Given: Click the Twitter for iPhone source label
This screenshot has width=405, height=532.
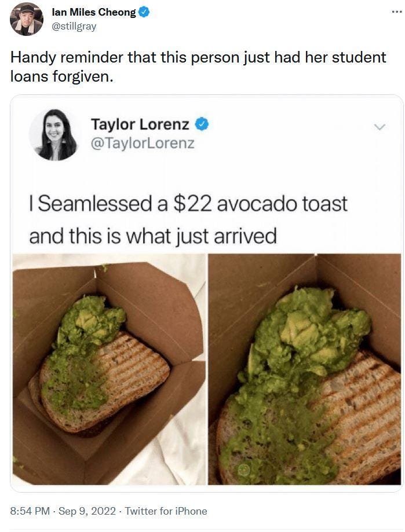Looking at the screenshot, I should click(166, 511).
